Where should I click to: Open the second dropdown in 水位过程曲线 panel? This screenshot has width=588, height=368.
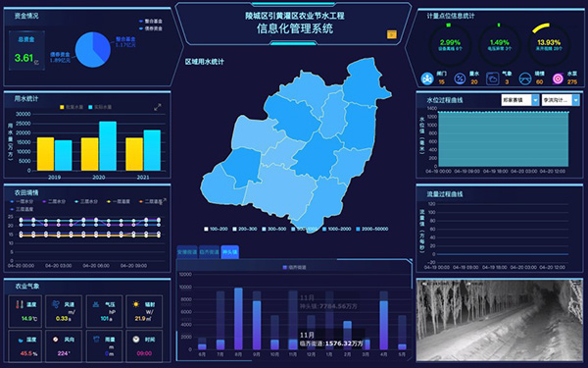(x=561, y=100)
